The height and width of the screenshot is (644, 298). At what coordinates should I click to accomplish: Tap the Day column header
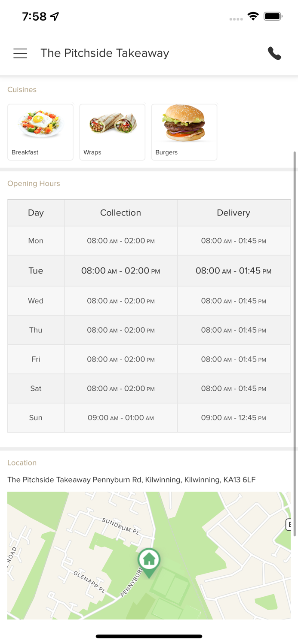(x=36, y=213)
